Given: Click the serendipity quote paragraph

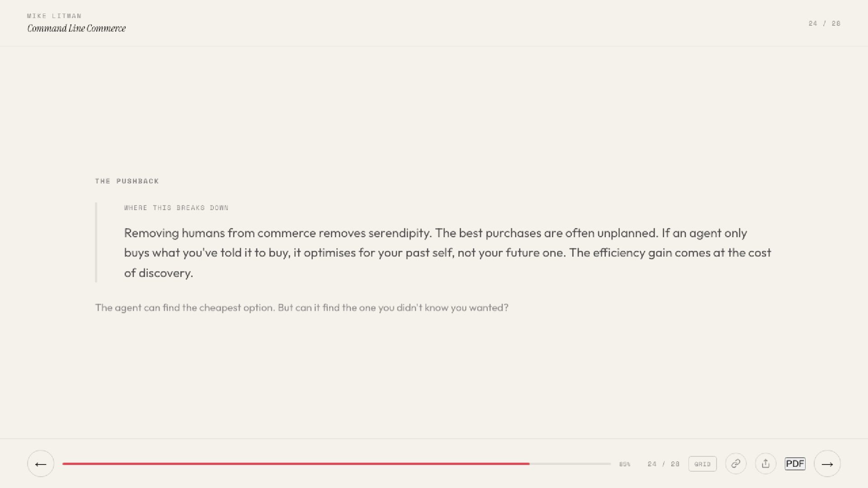Looking at the screenshot, I should click(448, 253).
